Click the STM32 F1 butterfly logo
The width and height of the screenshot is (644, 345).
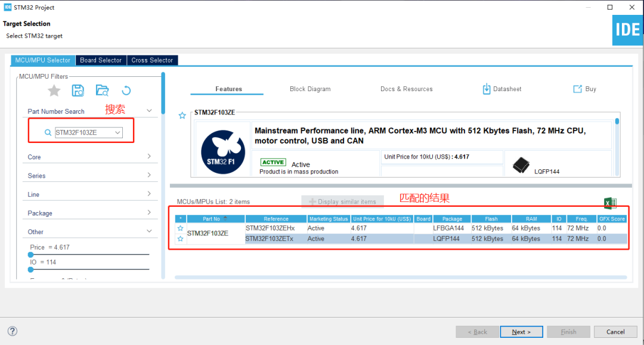pos(223,152)
